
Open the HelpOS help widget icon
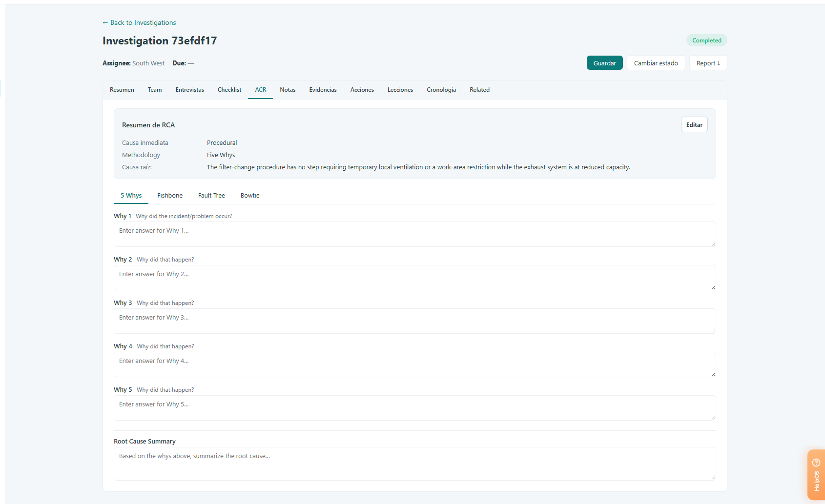coord(816,463)
